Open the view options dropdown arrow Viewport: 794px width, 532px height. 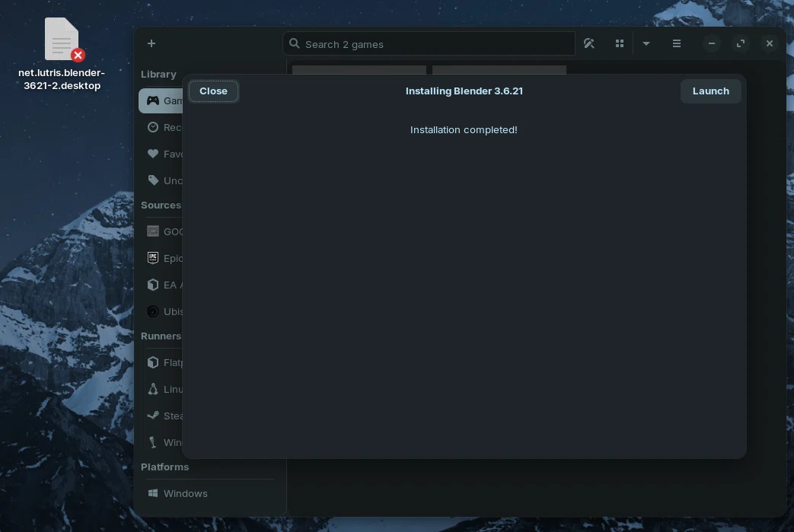(646, 43)
